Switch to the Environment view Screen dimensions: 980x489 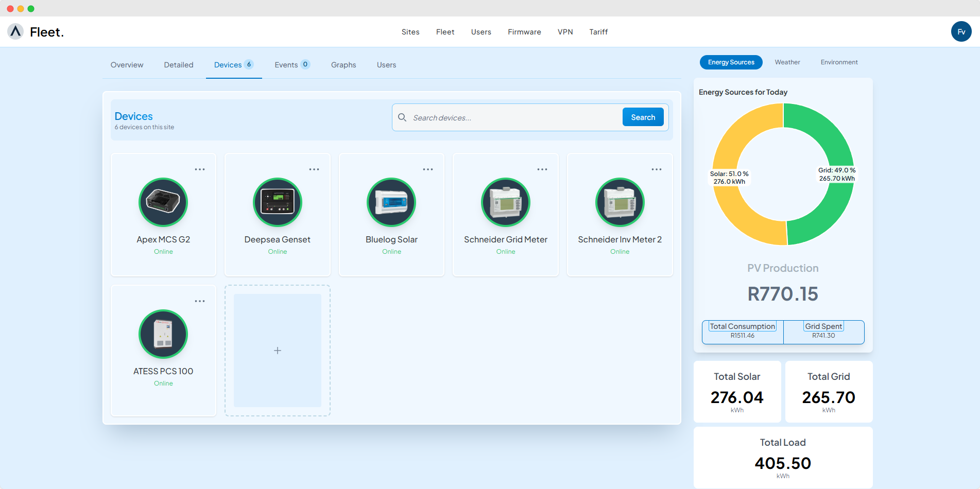pos(839,62)
